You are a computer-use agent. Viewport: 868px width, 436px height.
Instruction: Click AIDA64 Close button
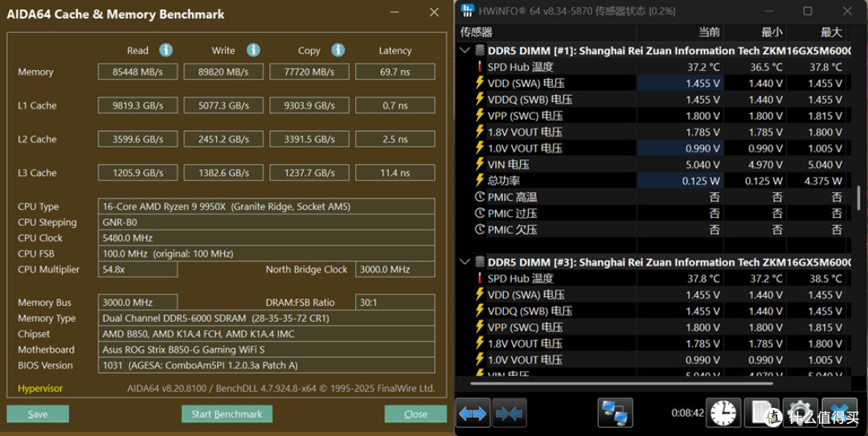tap(416, 413)
